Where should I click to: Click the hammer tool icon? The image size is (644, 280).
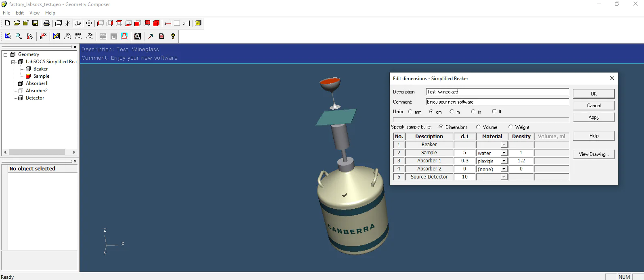coord(151,36)
